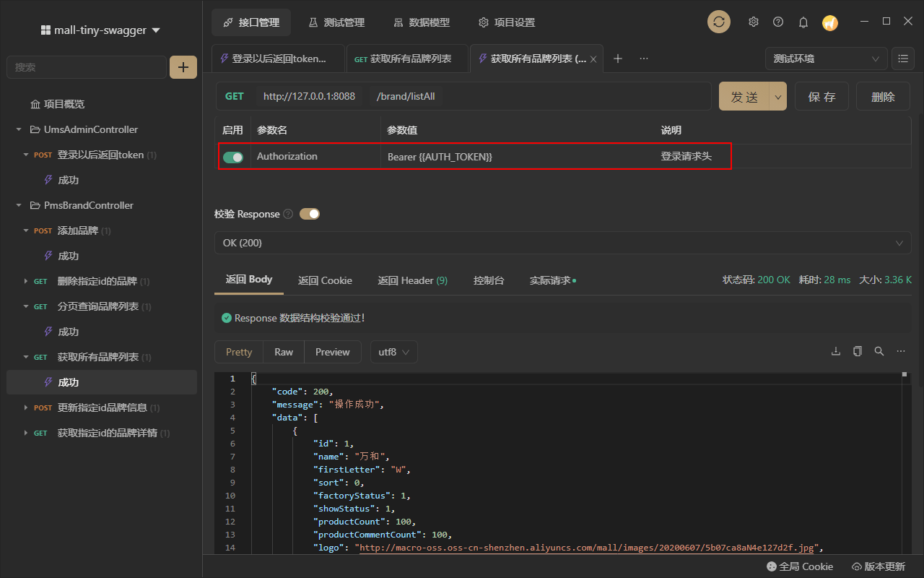Open the 测试环境 environment dropdown
The image size is (924, 578).
click(x=826, y=59)
